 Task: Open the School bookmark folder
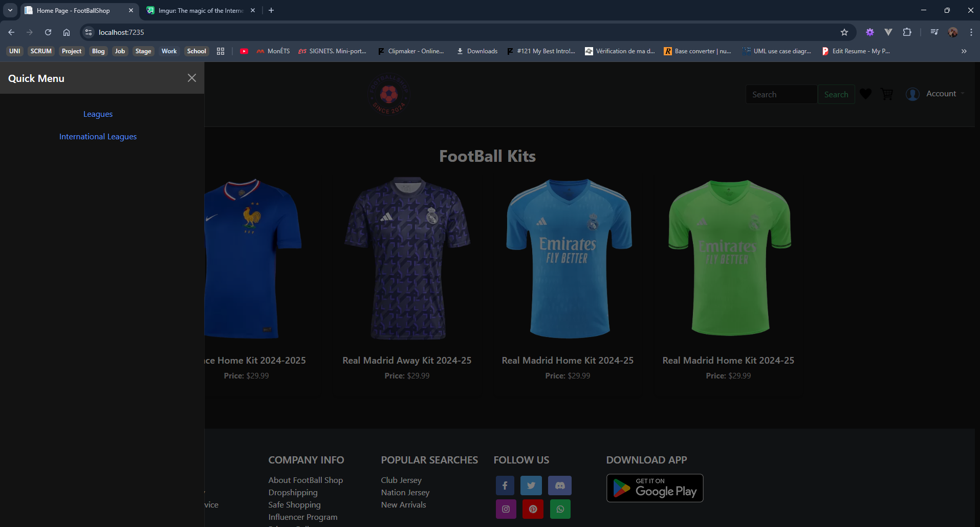[197, 51]
